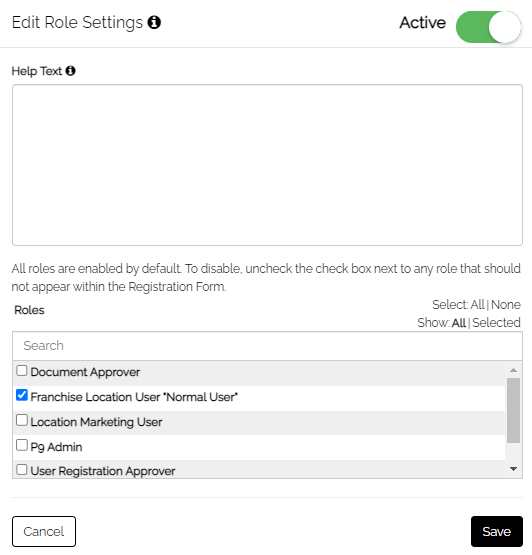
Task: Click the roles list scrollbar thumb
Action: click(x=513, y=410)
